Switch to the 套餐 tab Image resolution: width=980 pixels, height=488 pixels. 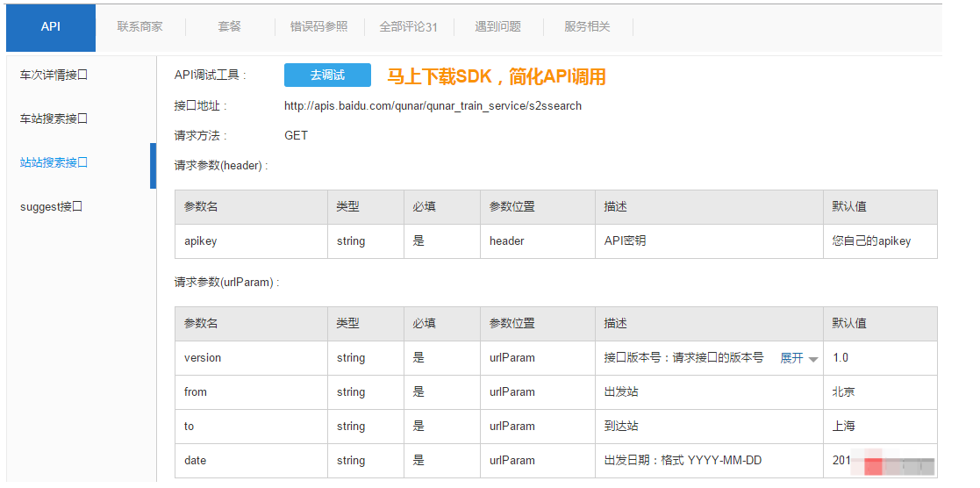pos(229,27)
